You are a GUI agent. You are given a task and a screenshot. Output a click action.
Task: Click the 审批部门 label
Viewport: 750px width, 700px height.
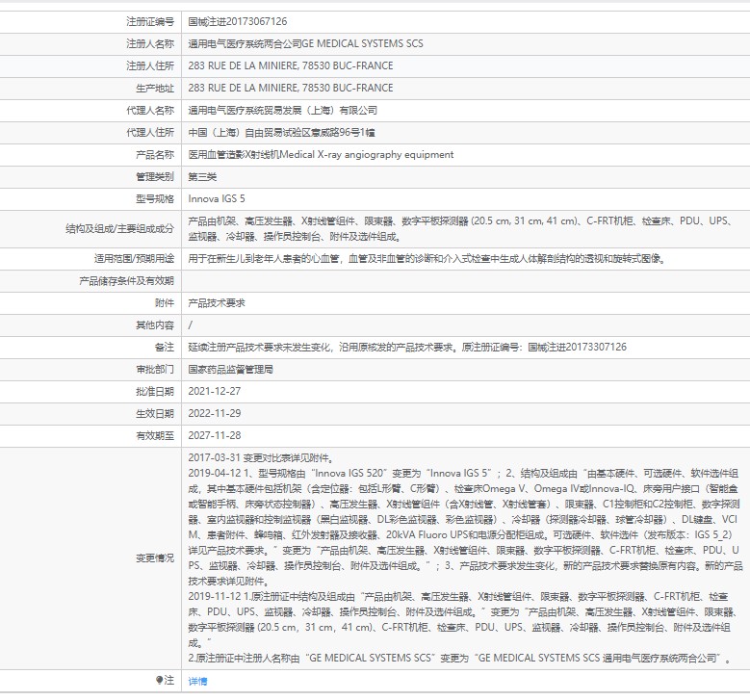[x=155, y=370]
